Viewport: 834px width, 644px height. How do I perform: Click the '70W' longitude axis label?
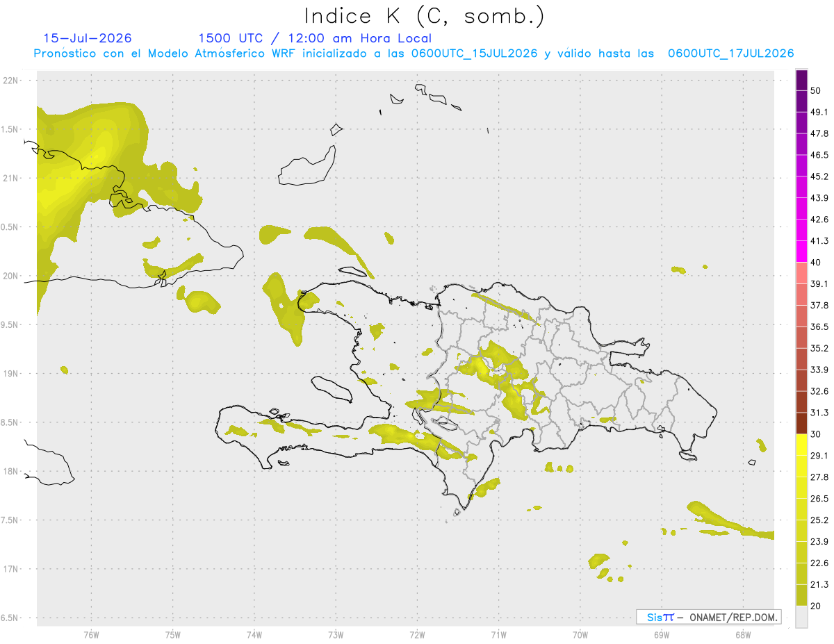[580, 634]
